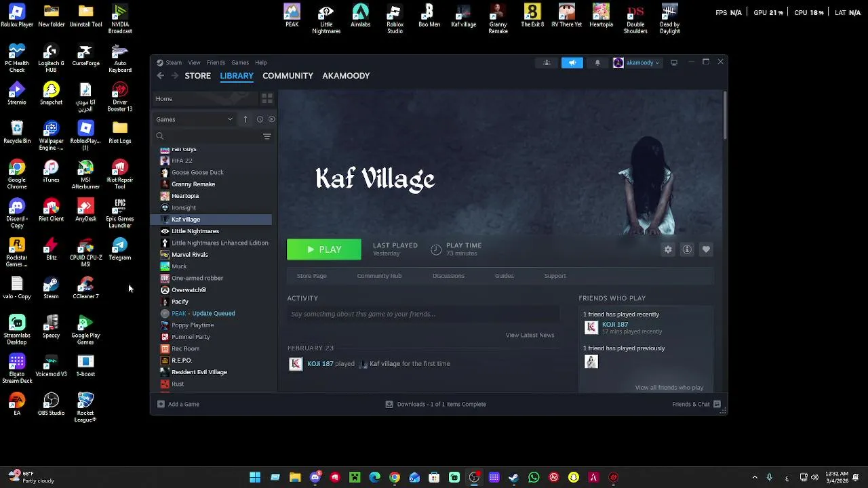868x488 pixels.
Task: Open OBS Studio desktop icon
Action: (x=51, y=405)
